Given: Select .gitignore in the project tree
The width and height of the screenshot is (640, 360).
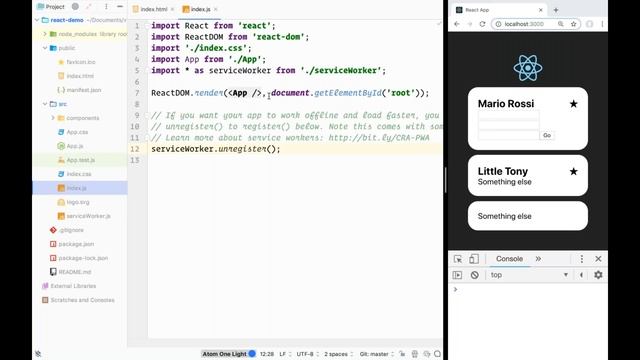Looking at the screenshot, I should coord(67,230).
